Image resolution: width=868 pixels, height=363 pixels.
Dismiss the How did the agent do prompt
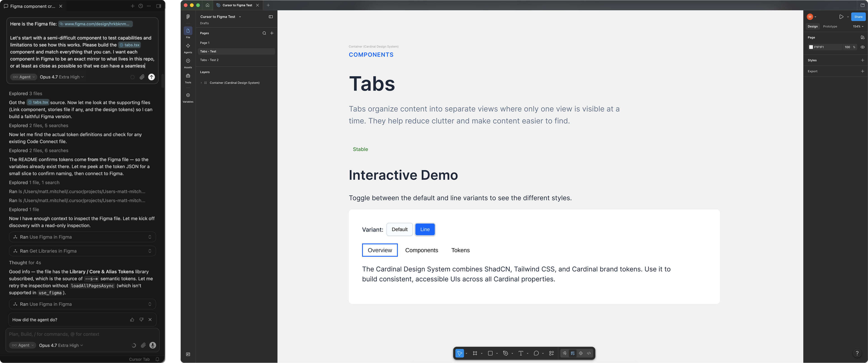pyautogui.click(x=150, y=320)
